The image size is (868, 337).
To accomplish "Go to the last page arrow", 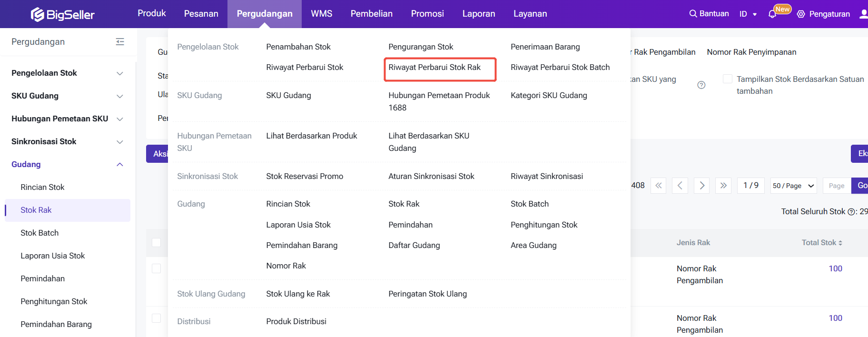I will pyautogui.click(x=723, y=186).
